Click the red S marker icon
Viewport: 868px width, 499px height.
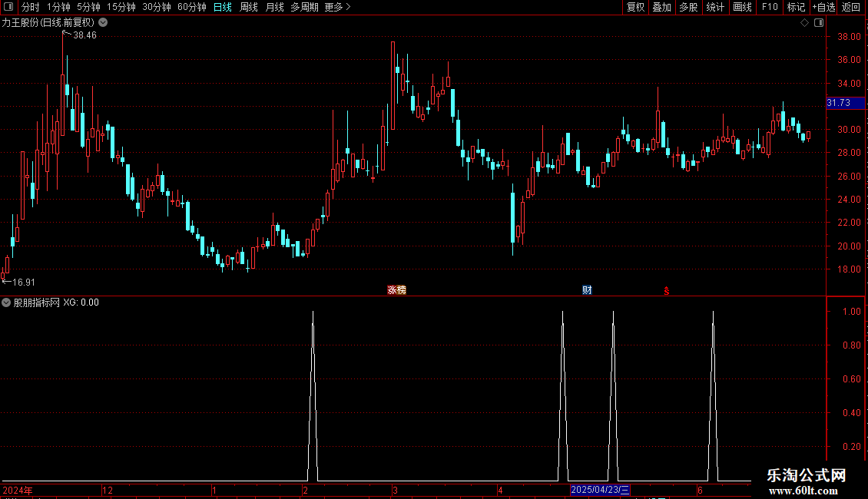point(667,291)
